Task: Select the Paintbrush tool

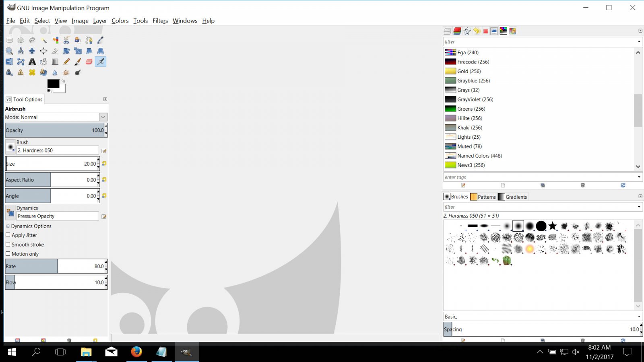Action: (x=78, y=62)
